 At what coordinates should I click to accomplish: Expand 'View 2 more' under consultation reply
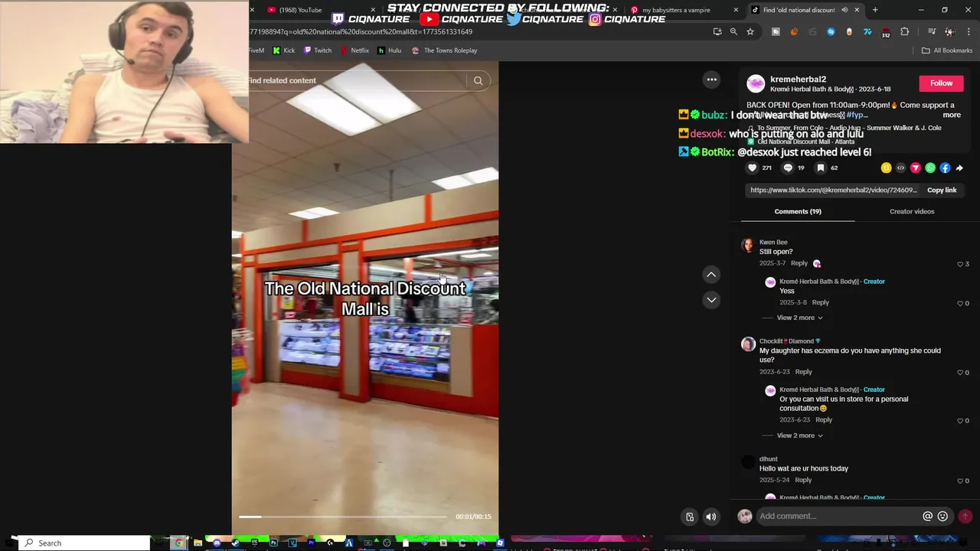[800, 435]
